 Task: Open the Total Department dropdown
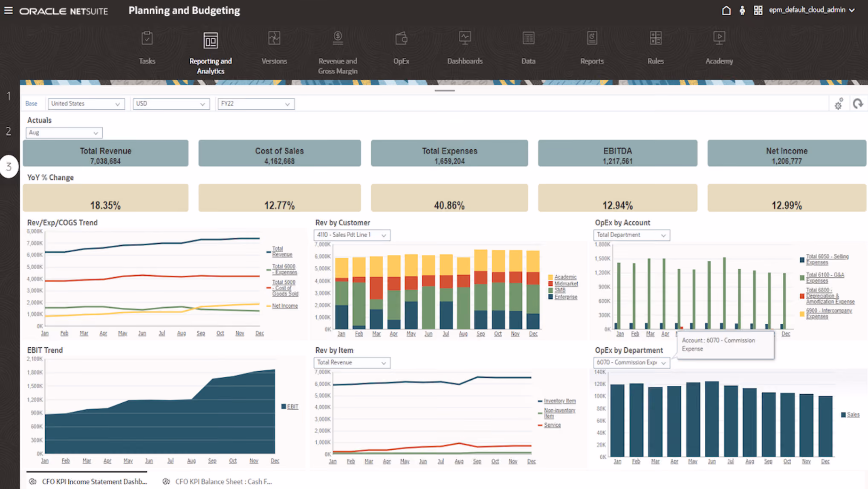pos(631,235)
